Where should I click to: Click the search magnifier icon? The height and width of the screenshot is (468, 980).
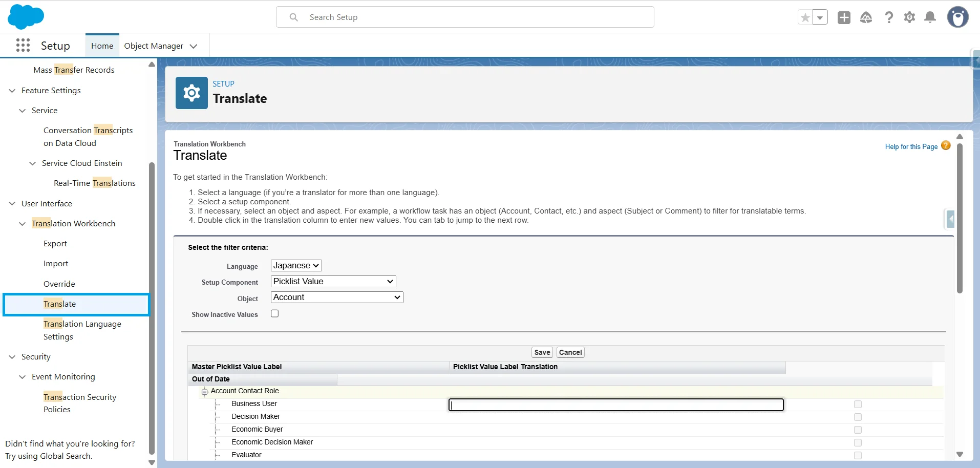coord(294,17)
